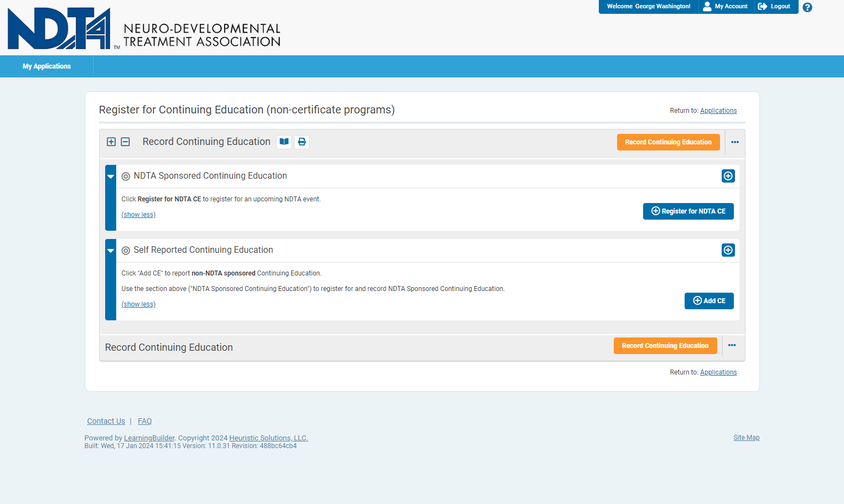Click Welcome George Washington label

pos(649,7)
